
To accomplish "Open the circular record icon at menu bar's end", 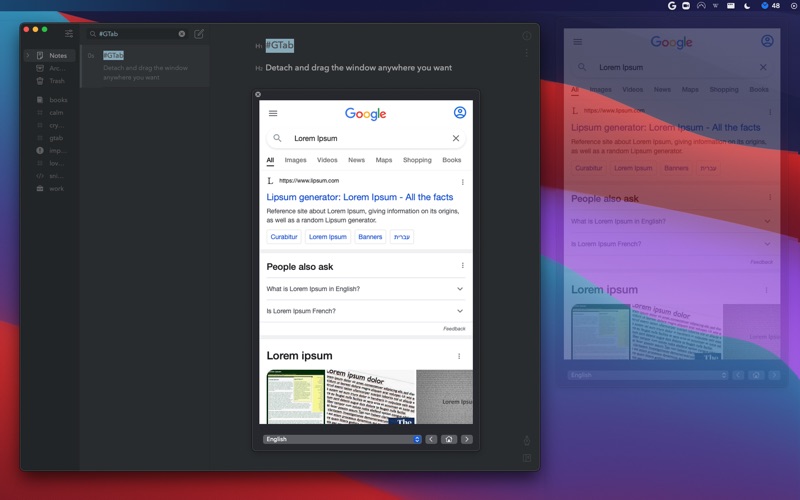I will pos(794,6).
